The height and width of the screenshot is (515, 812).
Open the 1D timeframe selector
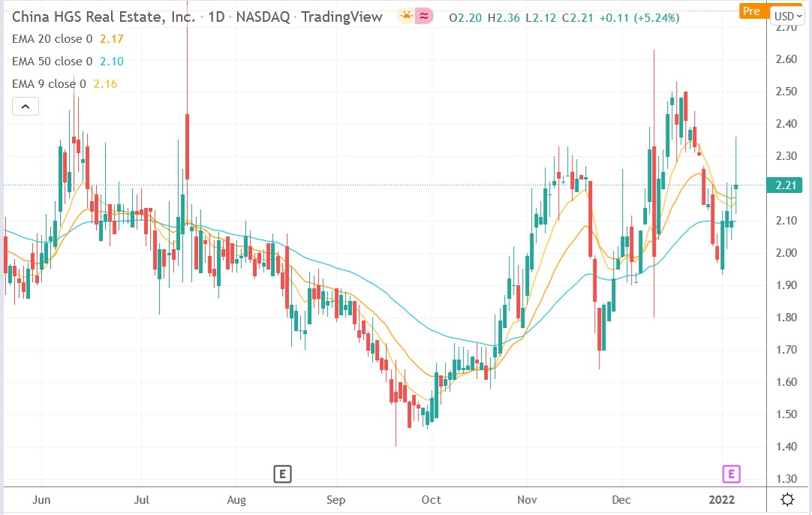click(217, 16)
